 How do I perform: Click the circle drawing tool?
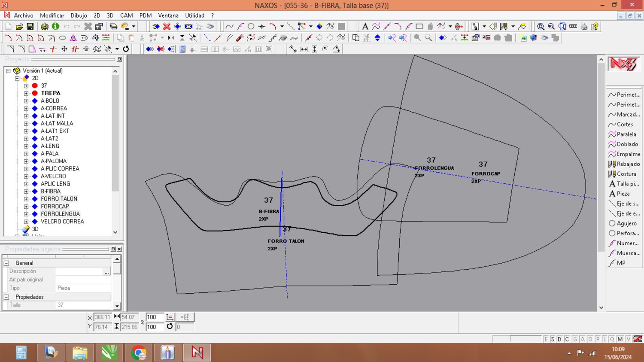click(251, 27)
